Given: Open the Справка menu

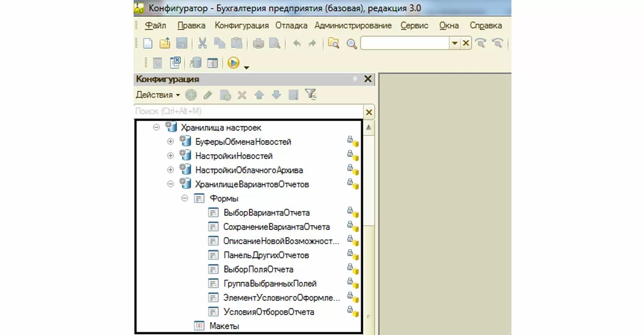Looking at the screenshot, I should pyautogui.click(x=486, y=25).
